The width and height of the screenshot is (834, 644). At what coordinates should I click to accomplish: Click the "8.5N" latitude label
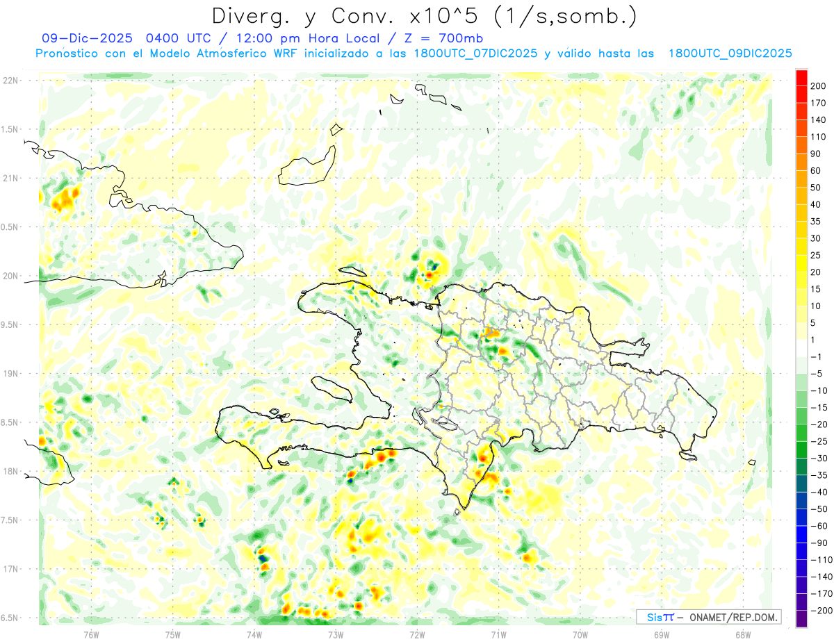pyautogui.click(x=10, y=422)
